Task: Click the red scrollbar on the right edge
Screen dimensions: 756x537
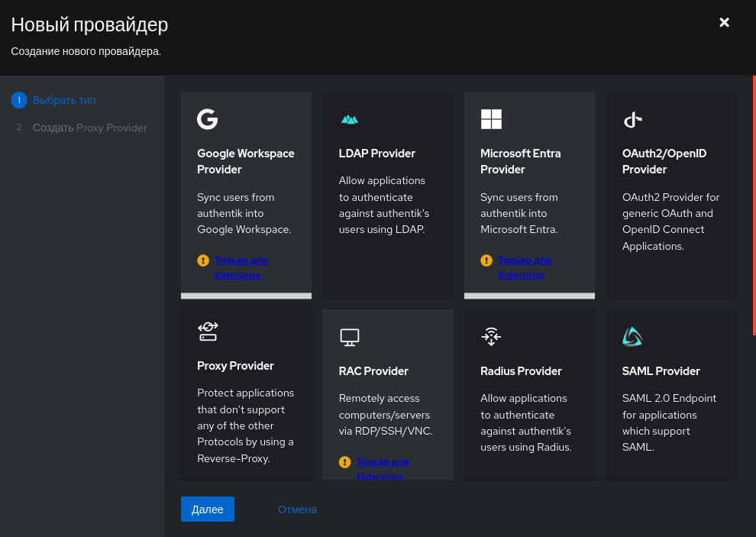Action: 754,205
